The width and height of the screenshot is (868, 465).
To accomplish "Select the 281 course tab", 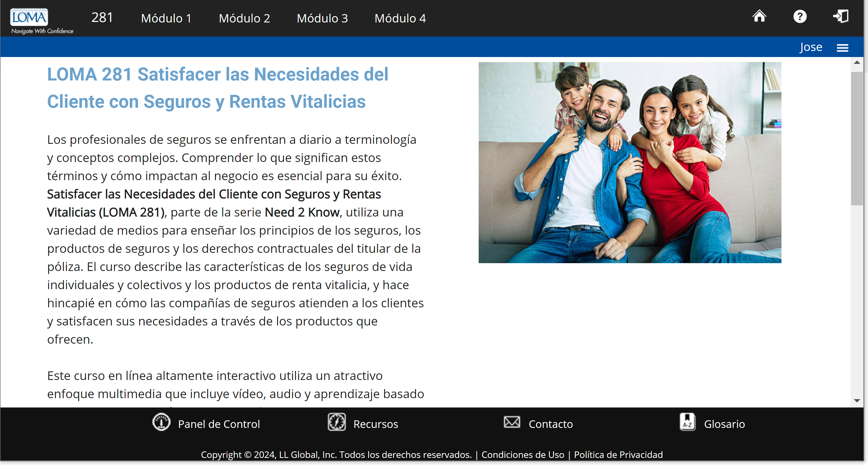I will click(x=102, y=17).
